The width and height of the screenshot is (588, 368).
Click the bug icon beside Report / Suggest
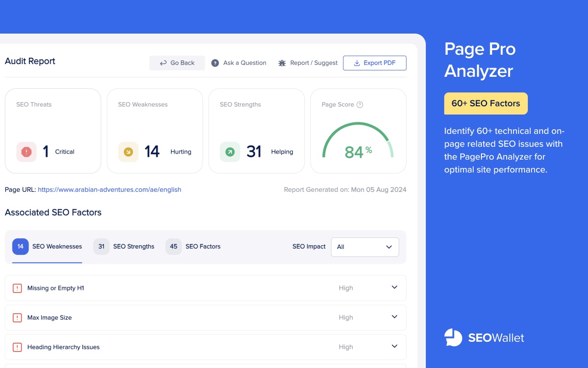[x=282, y=63]
